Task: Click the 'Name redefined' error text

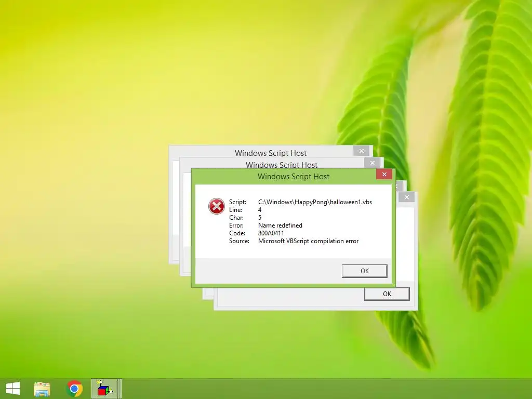Action: pos(280,225)
